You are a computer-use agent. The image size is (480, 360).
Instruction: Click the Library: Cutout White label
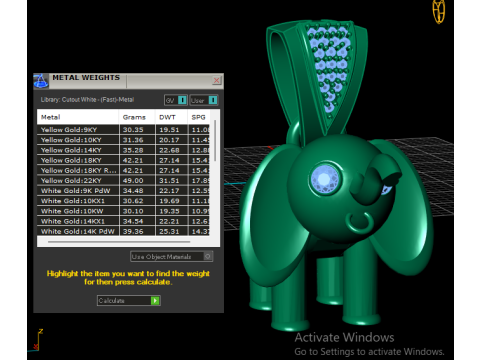tap(87, 100)
